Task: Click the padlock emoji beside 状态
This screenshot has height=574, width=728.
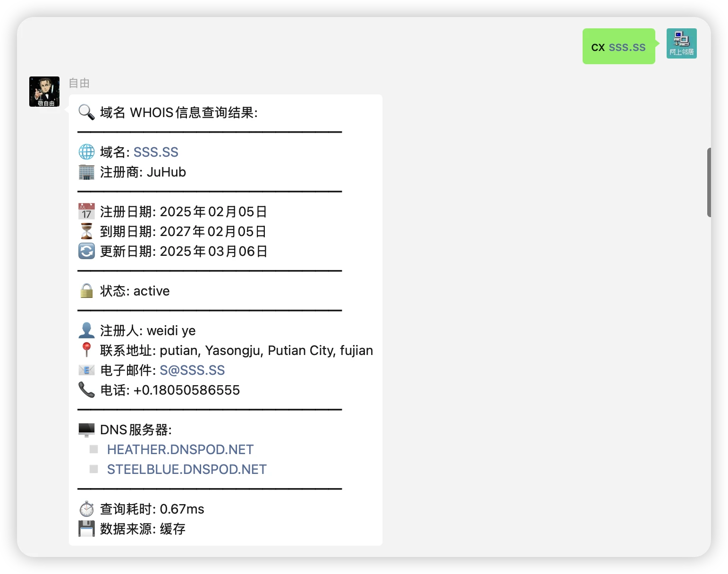Action: [86, 291]
